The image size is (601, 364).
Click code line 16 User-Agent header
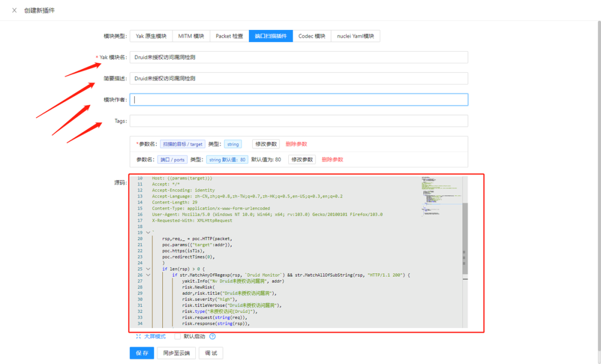coord(267,215)
